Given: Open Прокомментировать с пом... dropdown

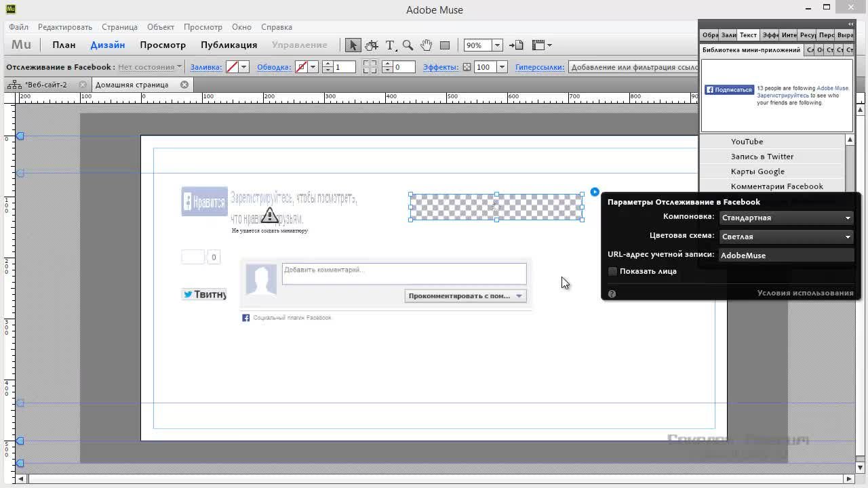Looking at the screenshot, I should coord(465,296).
